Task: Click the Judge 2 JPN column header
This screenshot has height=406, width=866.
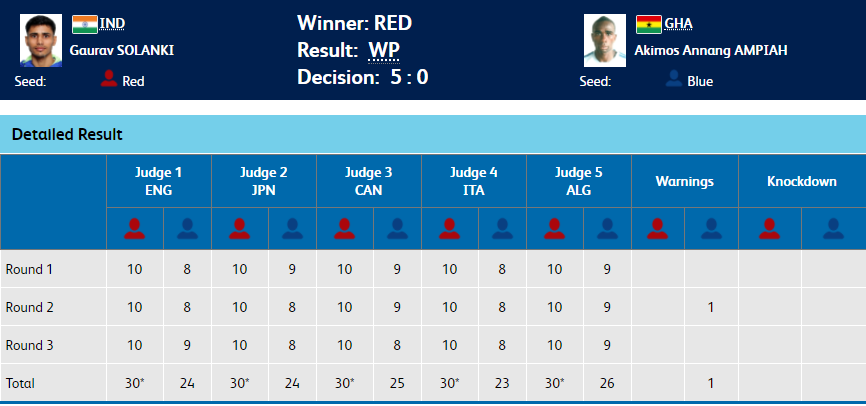Action: tap(265, 180)
